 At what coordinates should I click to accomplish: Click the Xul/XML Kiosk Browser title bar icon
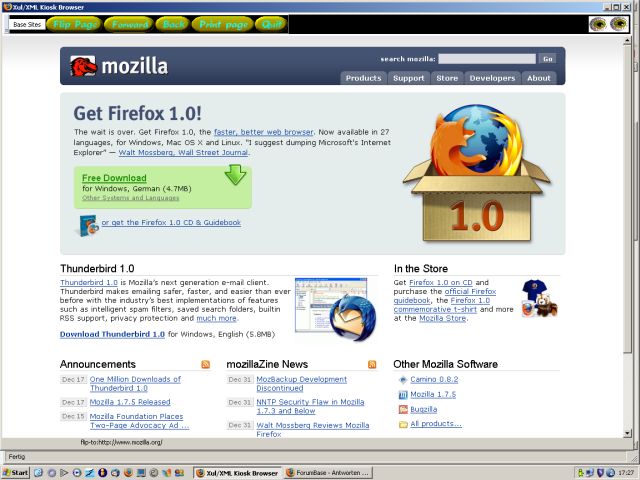click(7, 7)
